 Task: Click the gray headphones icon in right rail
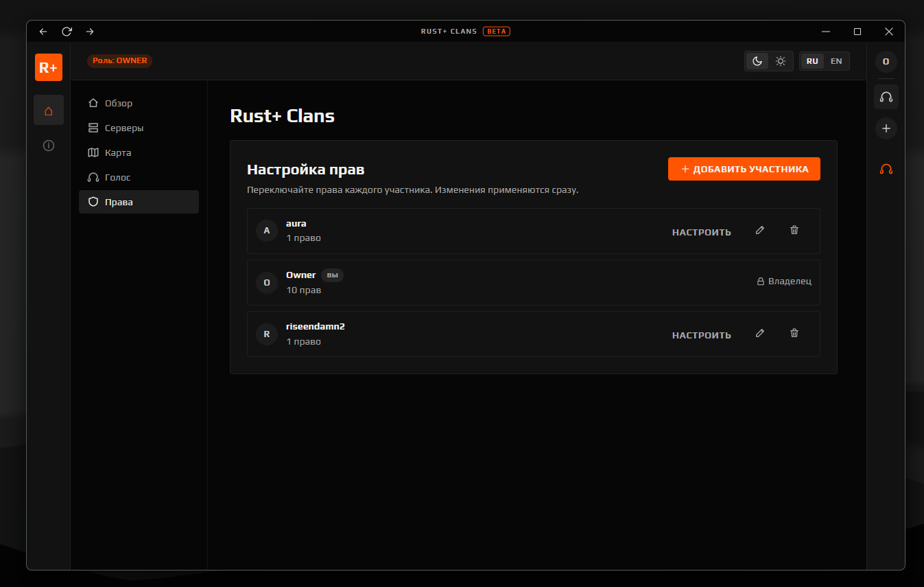(886, 97)
